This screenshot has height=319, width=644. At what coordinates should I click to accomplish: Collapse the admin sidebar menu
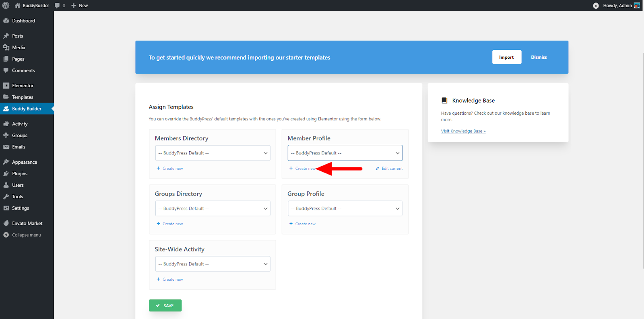pyautogui.click(x=27, y=235)
